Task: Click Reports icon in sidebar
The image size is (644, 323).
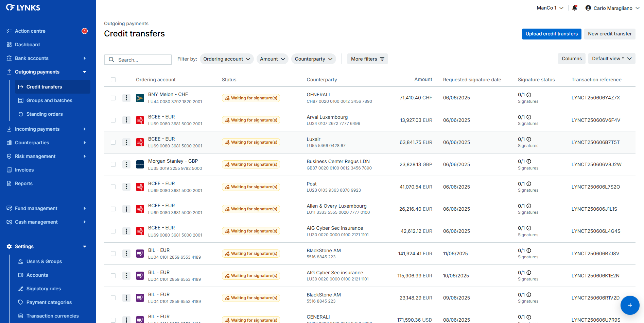Action: click(9, 183)
